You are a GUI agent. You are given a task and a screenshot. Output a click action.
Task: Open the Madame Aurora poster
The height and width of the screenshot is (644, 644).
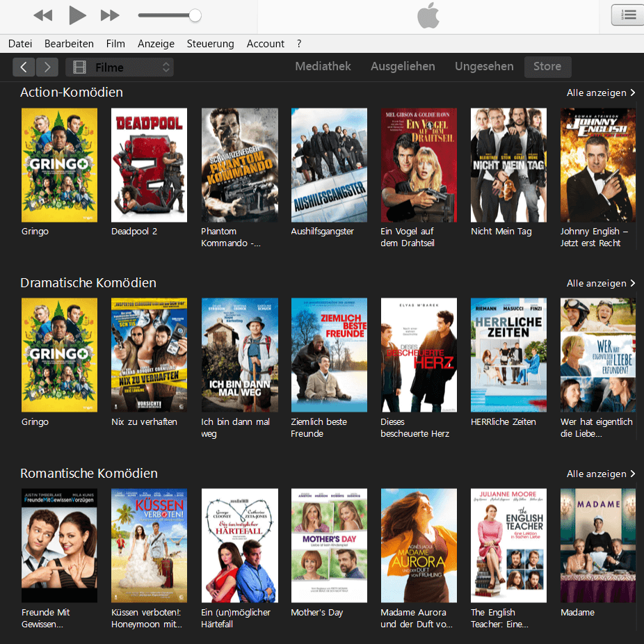click(x=419, y=545)
